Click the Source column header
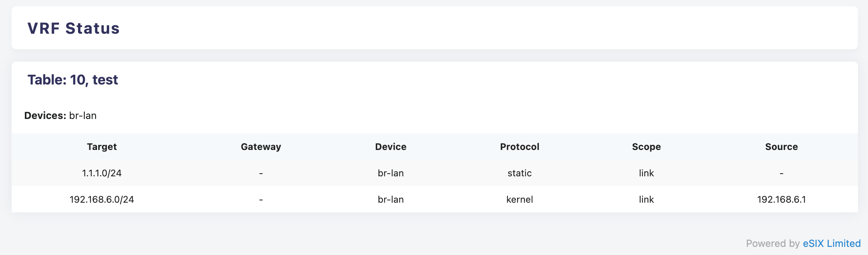 [x=781, y=147]
